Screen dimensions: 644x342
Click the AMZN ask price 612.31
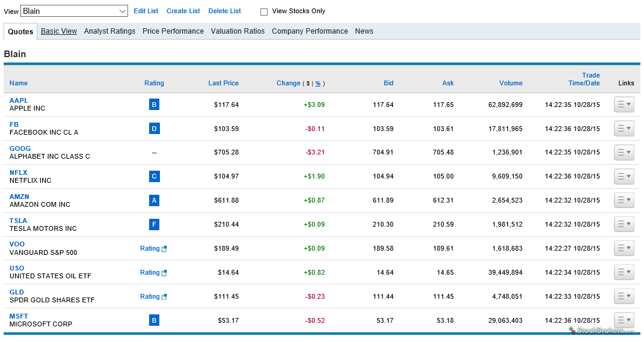[443, 200]
